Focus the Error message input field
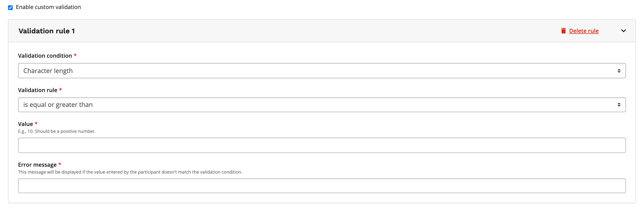644x208 pixels. [321, 186]
